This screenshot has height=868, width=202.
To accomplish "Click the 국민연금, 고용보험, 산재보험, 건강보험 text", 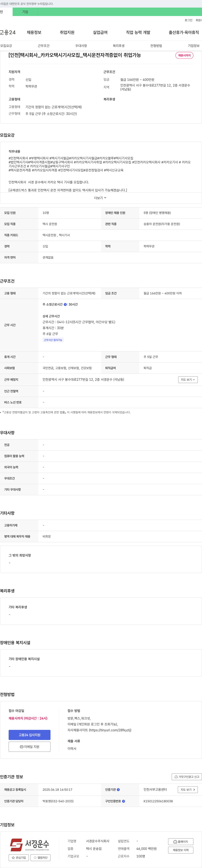I will click(x=67, y=368).
